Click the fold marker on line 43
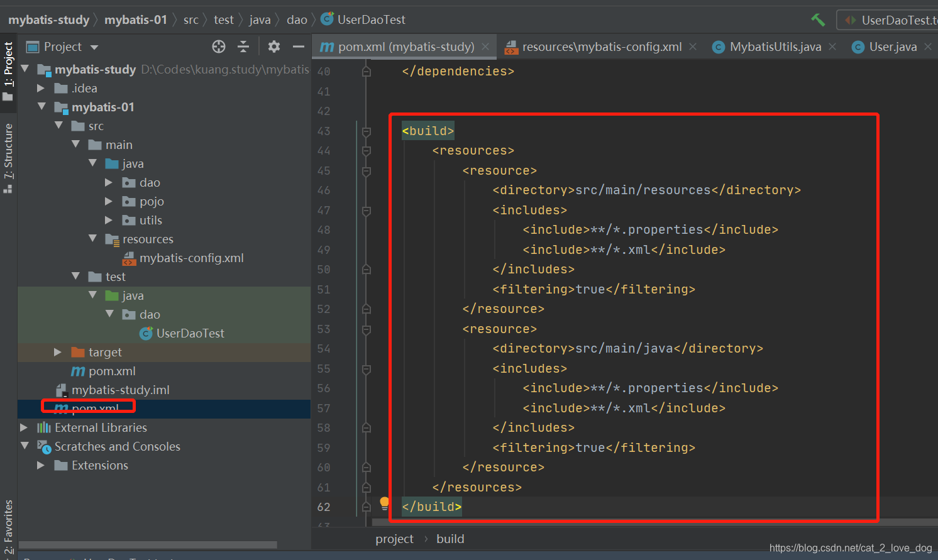The height and width of the screenshot is (560, 938). 367,131
